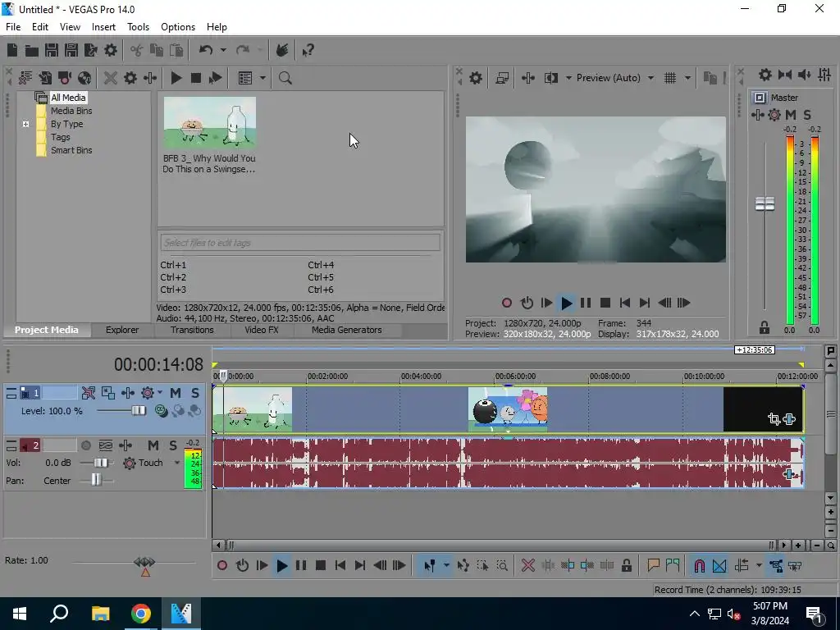Open the Auto Ripple dropdown arrow
The width and height of the screenshot is (840, 630).
759,565
